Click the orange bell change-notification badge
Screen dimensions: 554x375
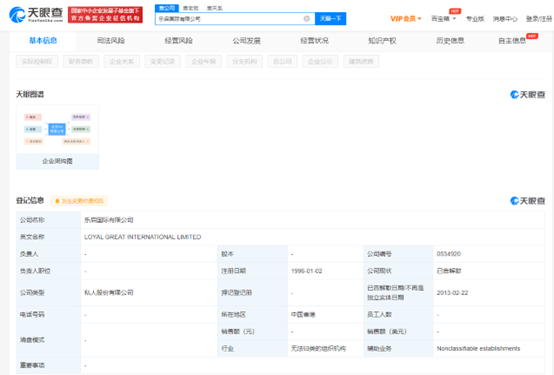(x=79, y=201)
